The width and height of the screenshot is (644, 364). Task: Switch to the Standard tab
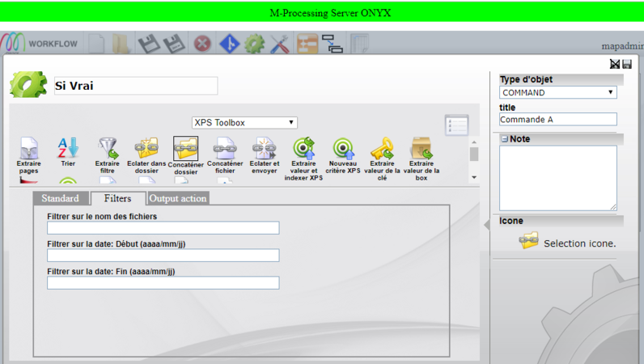click(x=60, y=198)
